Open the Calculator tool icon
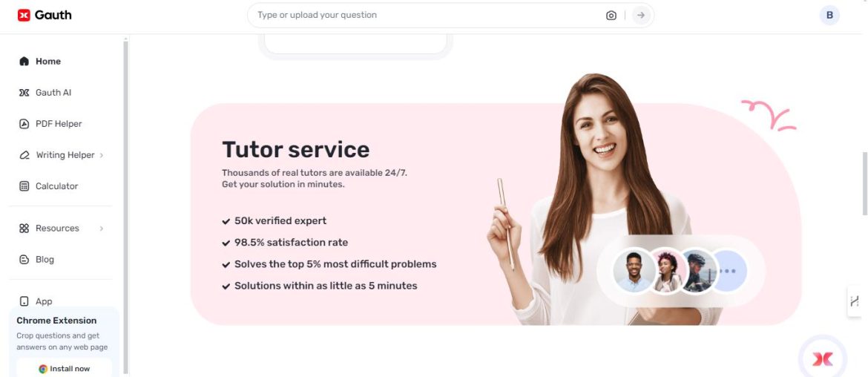Viewport: 868px width, 377px height. pyautogui.click(x=24, y=186)
